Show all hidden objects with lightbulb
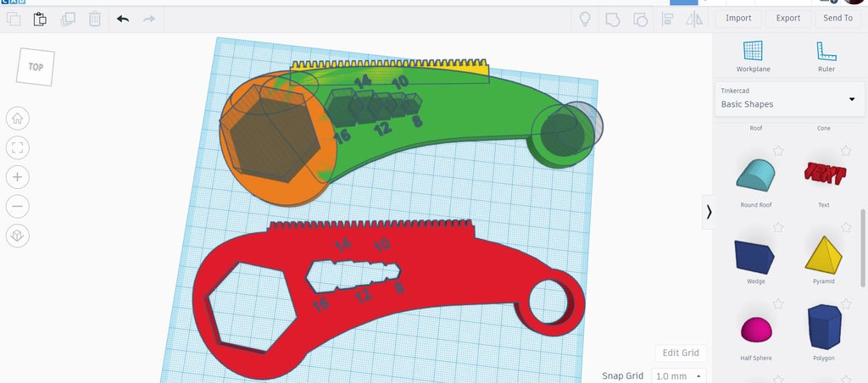This screenshot has height=383, width=868. (x=585, y=19)
